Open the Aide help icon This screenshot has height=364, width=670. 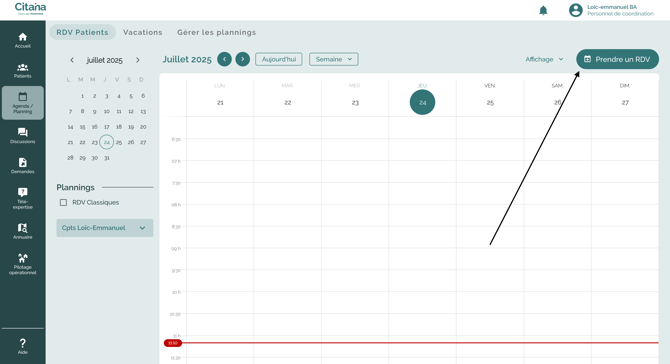click(x=23, y=343)
